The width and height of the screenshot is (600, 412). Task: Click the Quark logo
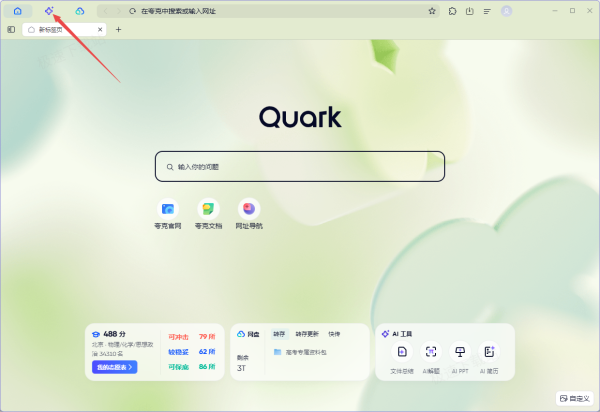click(300, 117)
